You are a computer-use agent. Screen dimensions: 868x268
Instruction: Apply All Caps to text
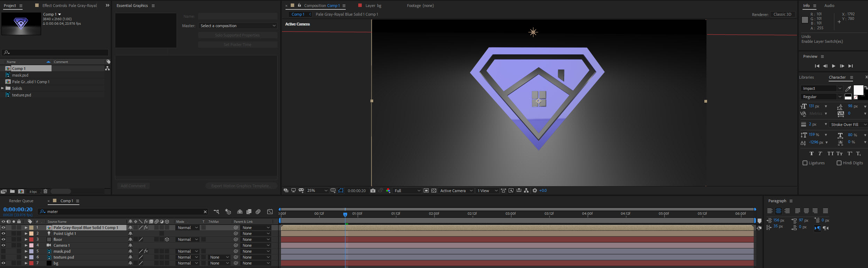[x=830, y=153]
